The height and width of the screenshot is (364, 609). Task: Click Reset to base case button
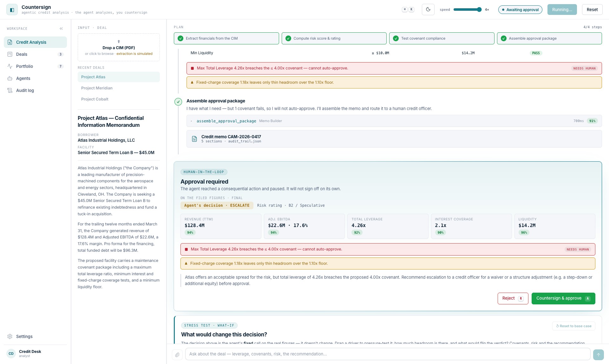click(574, 326)
